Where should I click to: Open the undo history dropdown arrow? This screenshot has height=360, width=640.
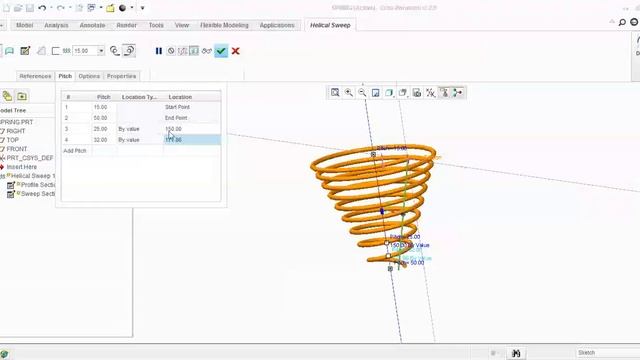(x=51, y=8)
